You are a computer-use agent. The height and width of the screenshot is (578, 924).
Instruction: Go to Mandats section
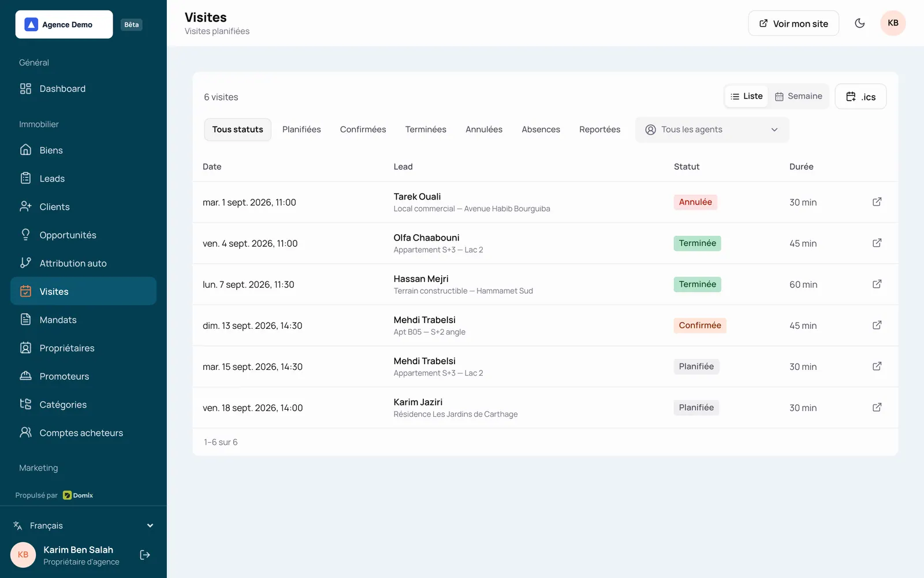pos(83,320)
